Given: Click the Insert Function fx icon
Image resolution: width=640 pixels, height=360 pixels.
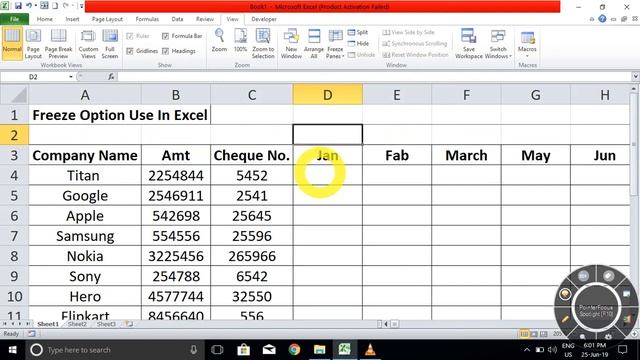Looking at the screenshot, I should [x=111, y=77].
